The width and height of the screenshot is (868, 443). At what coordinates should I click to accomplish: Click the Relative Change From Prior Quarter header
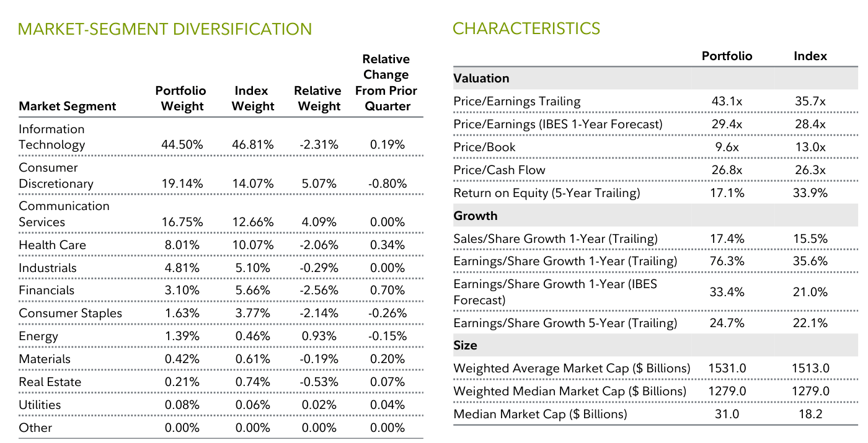[386, 83]
